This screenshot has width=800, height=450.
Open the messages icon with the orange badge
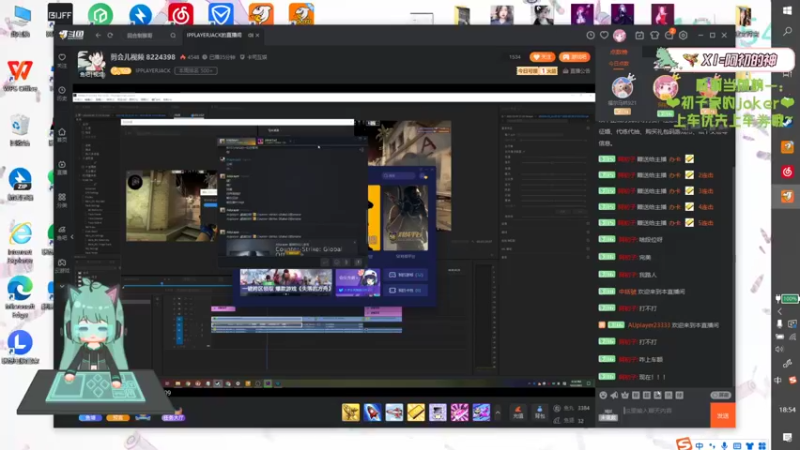(669, 35)
